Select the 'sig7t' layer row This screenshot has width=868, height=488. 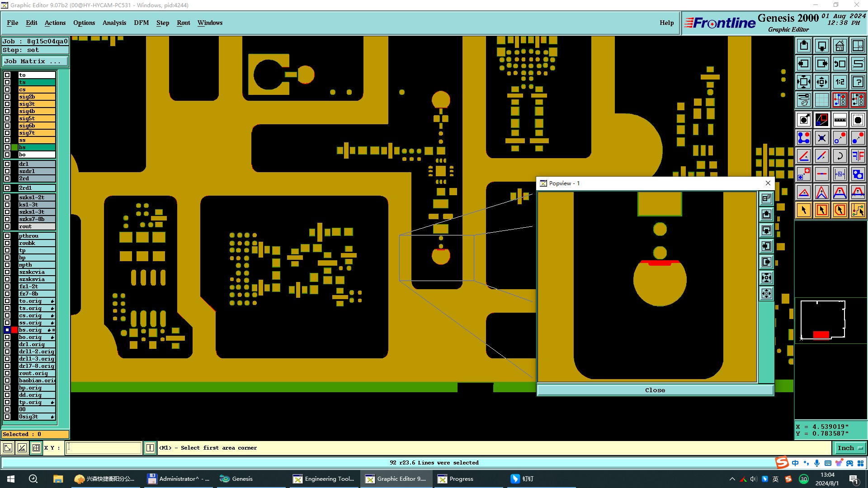pyautogui.click(x=37, y=133)
